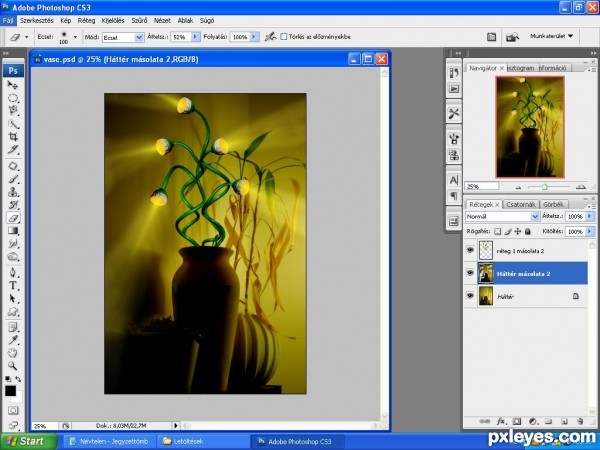Screen dimensions: 600x450
Task: Click the Navigator zoom slider handle
Action: coord(545,187)
